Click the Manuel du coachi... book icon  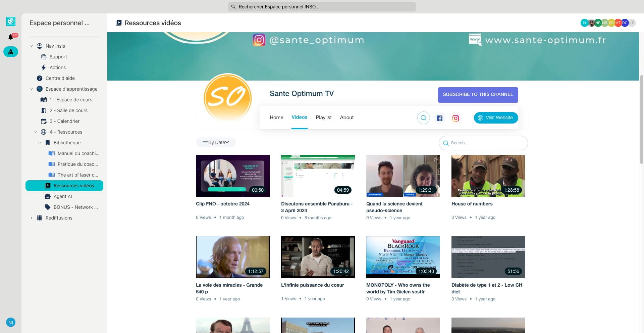tap(52, 153)
